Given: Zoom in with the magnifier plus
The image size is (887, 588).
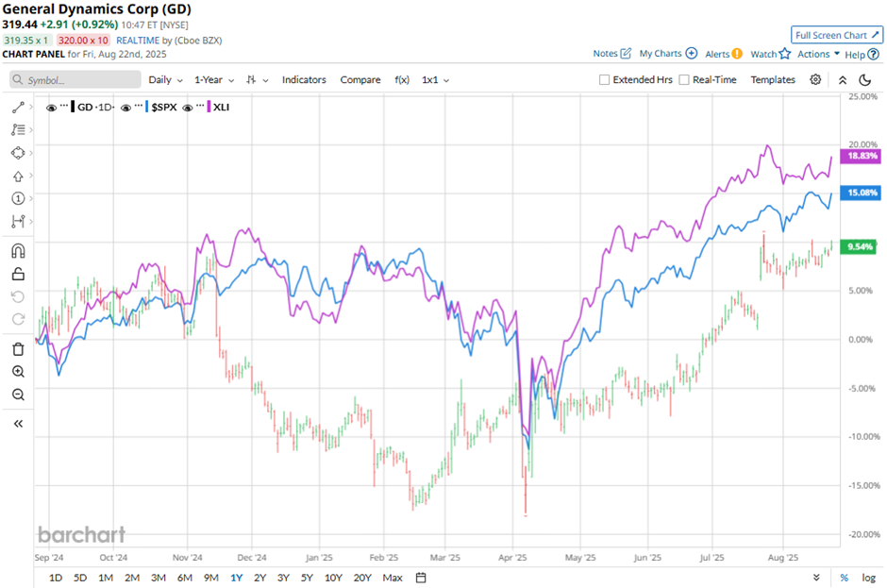Looking at the screenshot, I should 18,371.
